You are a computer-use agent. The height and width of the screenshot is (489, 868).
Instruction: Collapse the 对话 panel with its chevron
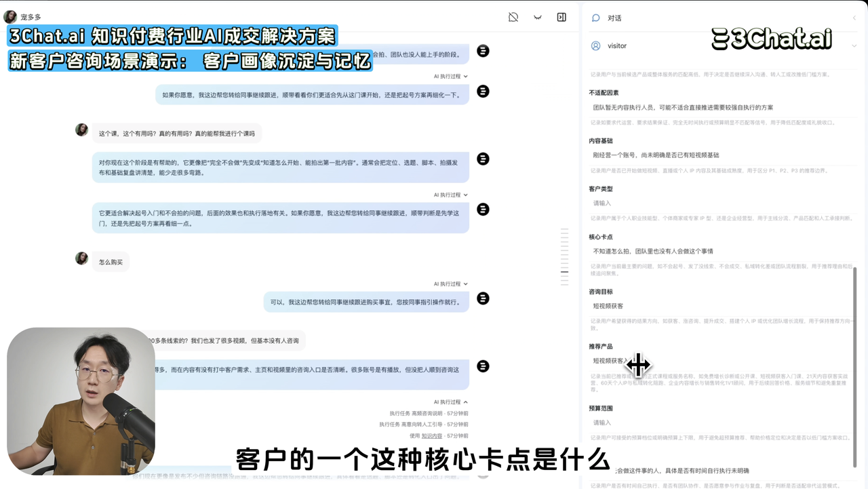(854, 18)
